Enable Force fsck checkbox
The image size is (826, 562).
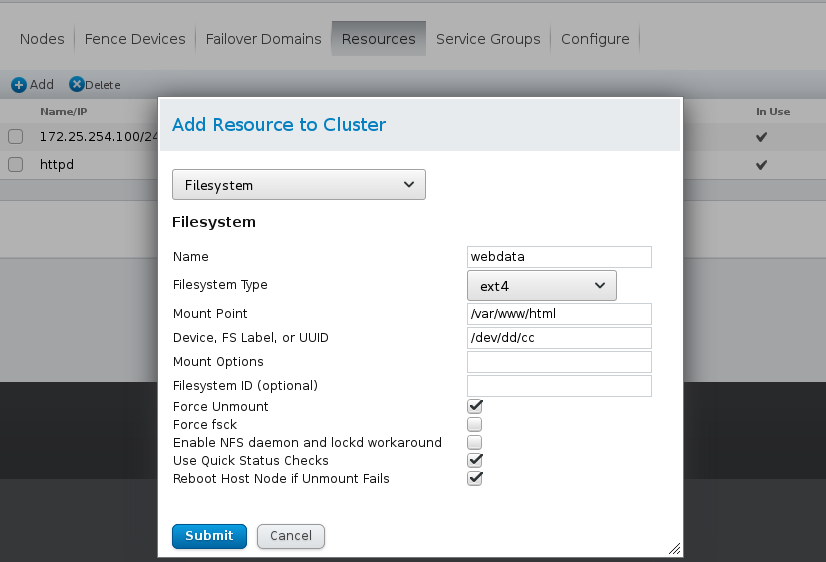pos(475,425)
